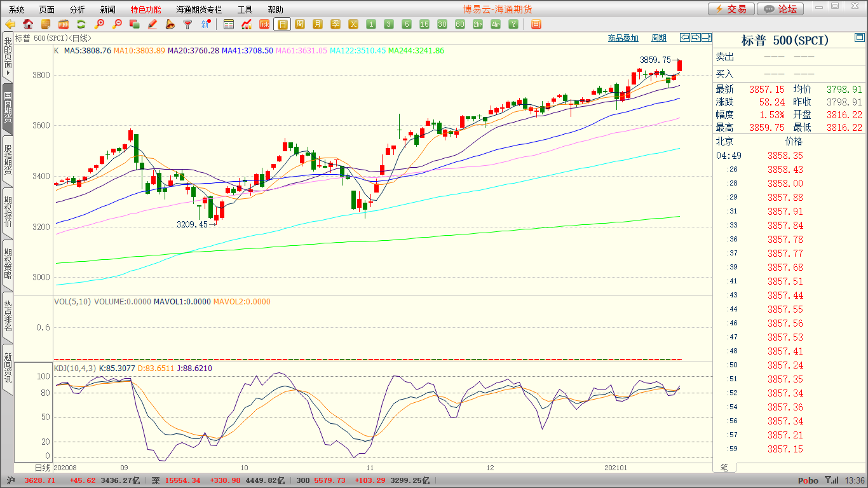Open the 帮助 menu
Screen dimensions: 868x488
click(275, 10)
